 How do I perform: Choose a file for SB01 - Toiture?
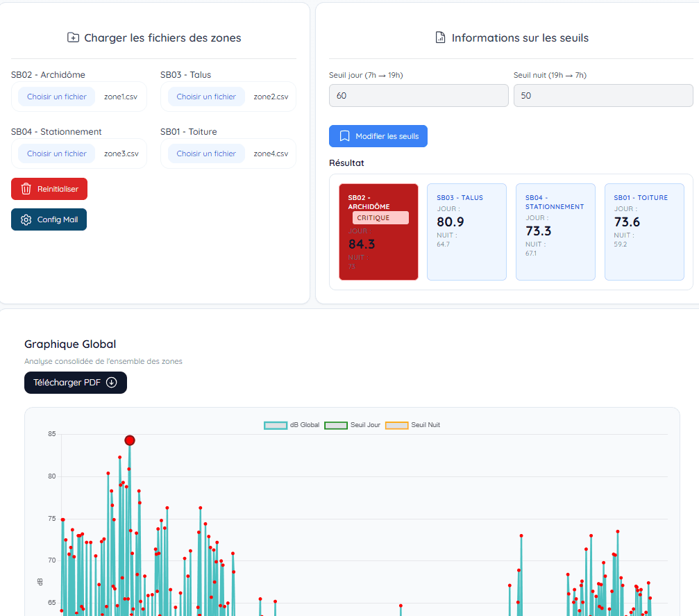(206, 153)
